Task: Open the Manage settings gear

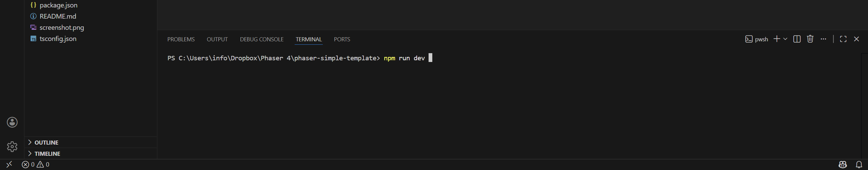Action: (x=12, y=147)
